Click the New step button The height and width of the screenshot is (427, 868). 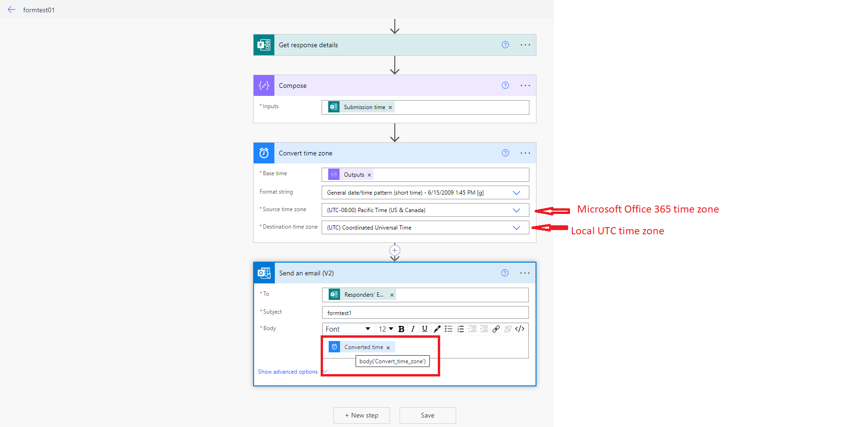pos(362,415)
